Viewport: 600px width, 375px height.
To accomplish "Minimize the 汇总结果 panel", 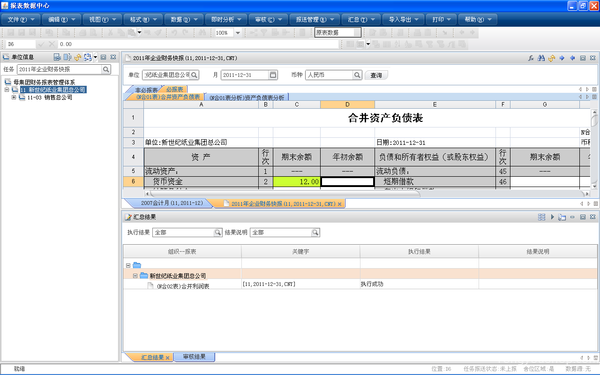I will click(572, 217).
